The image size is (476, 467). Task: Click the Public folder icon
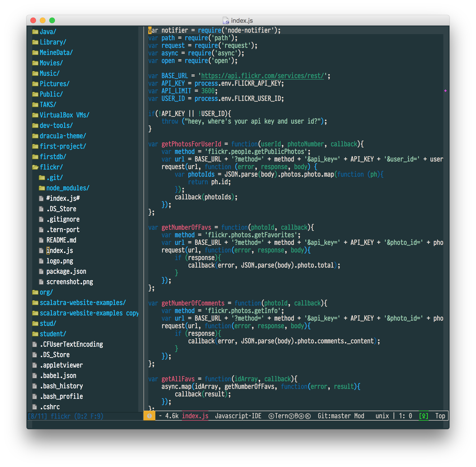[35, 94]
